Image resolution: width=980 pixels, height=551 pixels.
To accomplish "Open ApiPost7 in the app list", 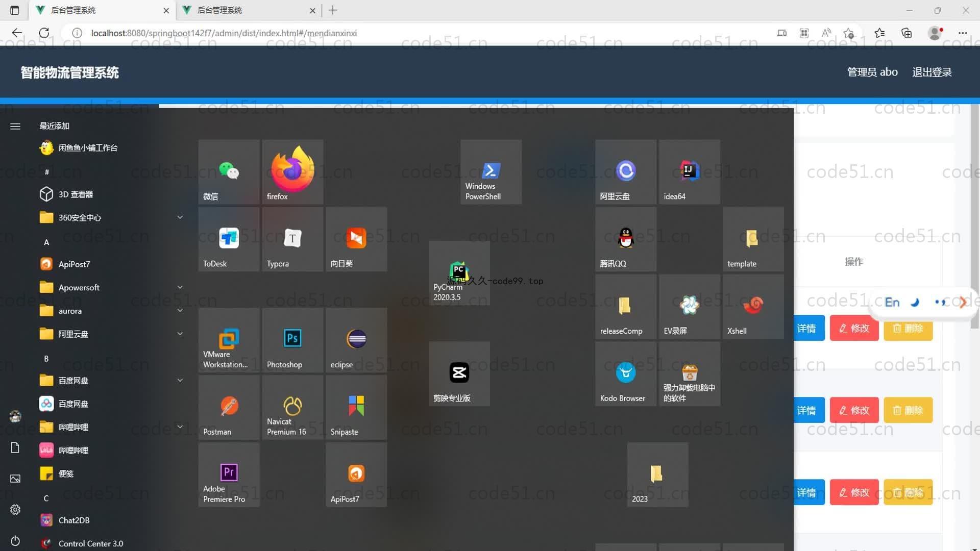I will 111,264.
